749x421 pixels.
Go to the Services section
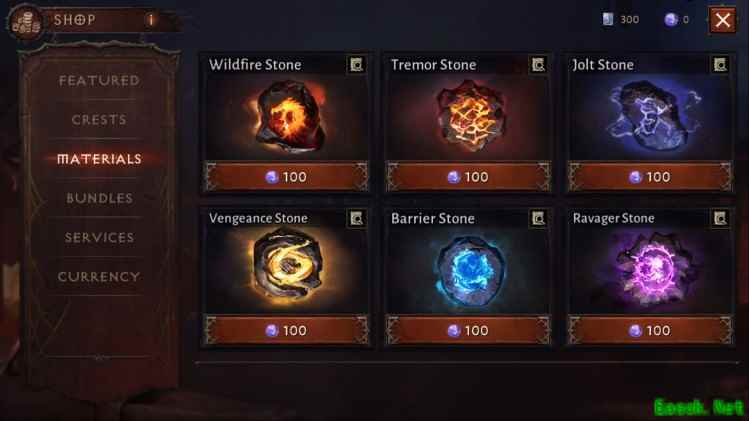(99, 237)
